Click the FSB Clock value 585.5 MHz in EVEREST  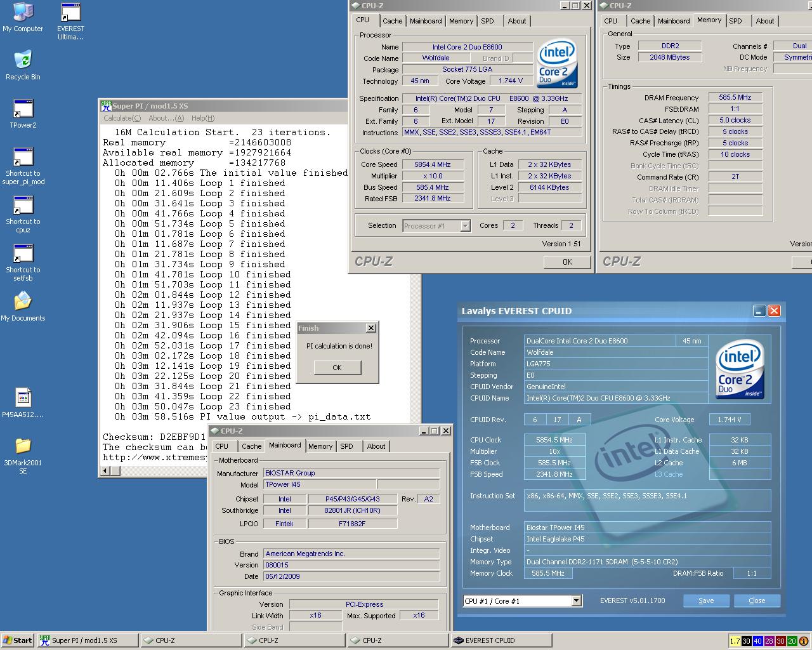[x=554, y=463]
